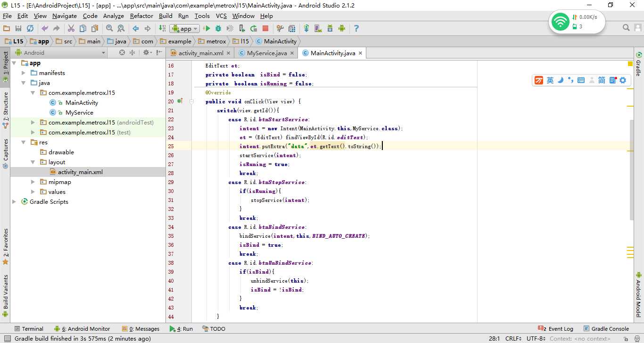This screenshot has width=644, height=343.
Task: Click the Help question mark icon
Action: coord(356,28)
